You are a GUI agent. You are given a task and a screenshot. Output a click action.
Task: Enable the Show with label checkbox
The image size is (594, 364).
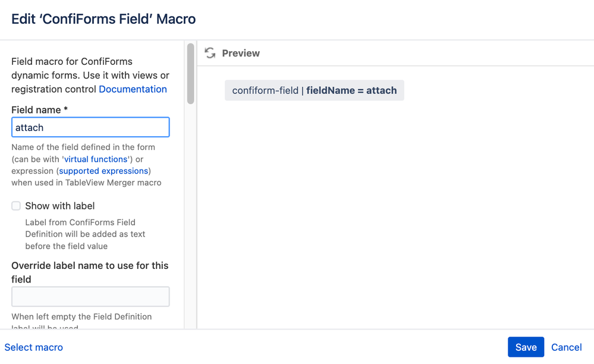coord(16,206)
